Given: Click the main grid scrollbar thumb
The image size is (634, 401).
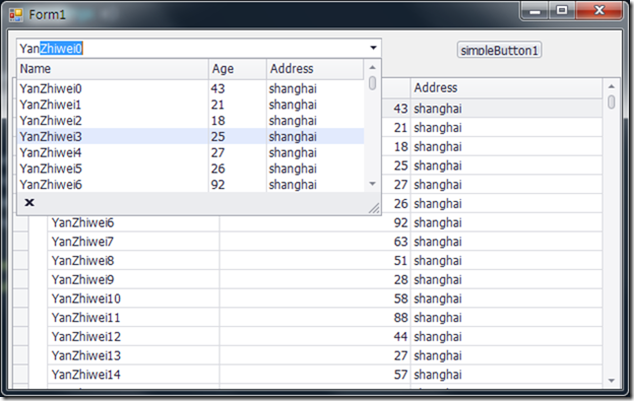Looking at the screenshot, I should coord(611,102).
